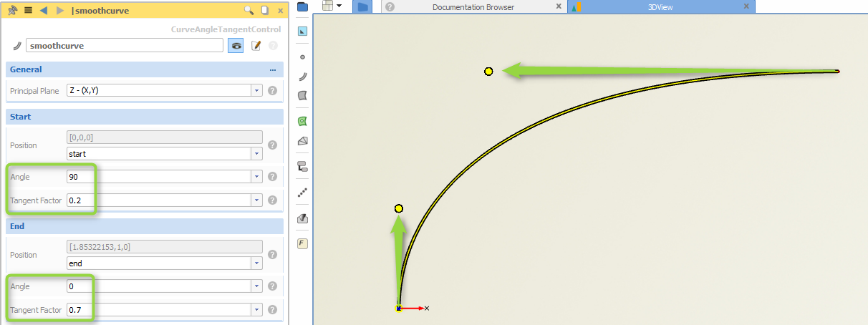The height and width of the screenshot is (325, 868).
Task: Open the End Position 'end' dropdown
Action: [x=256, y=263]
